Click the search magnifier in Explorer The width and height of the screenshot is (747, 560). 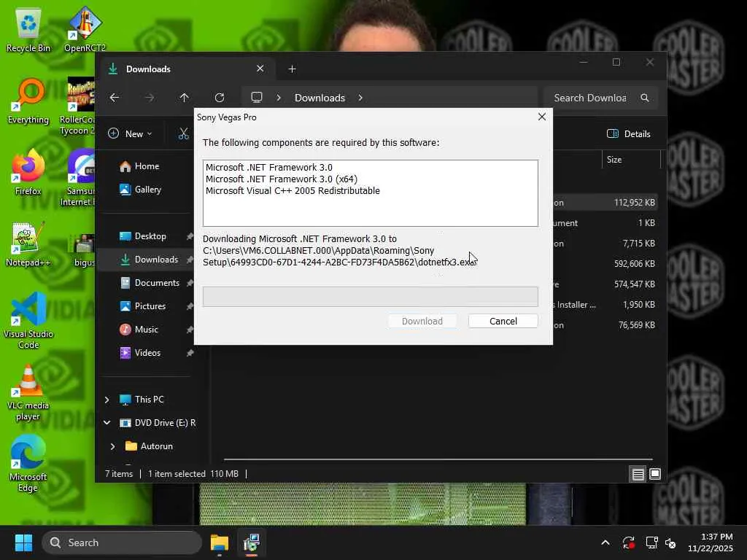(x=645, y=98)
